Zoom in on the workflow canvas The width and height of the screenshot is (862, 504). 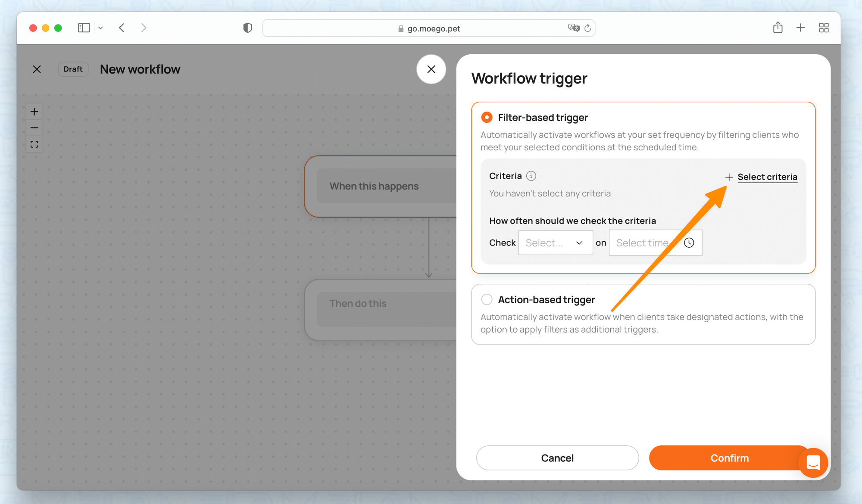[34, 112]
